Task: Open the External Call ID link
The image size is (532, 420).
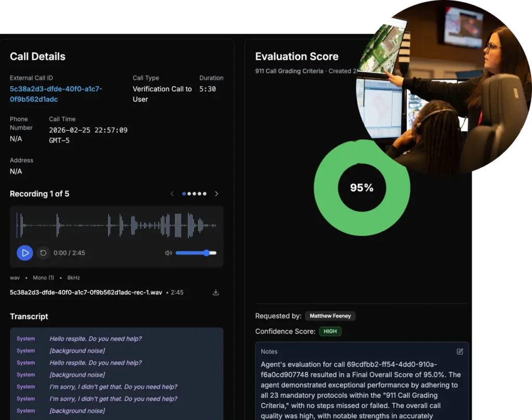Action: click(56, 94)
